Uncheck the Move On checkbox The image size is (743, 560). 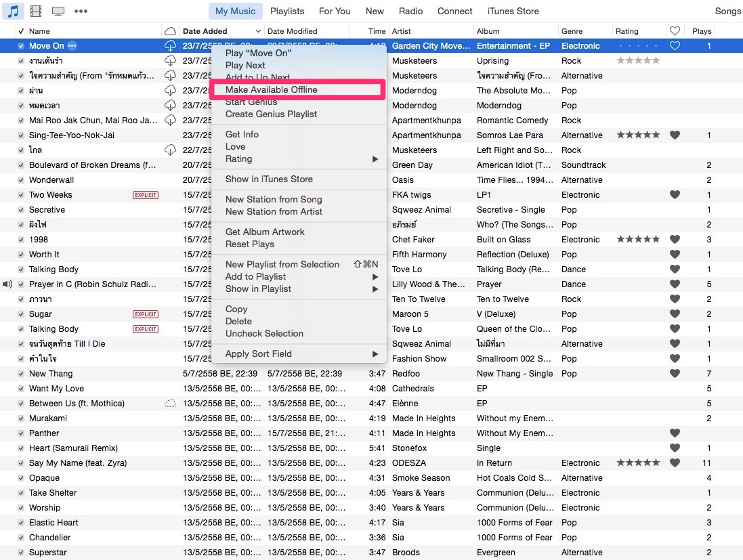pyautogui.click(x=21, y=46)
